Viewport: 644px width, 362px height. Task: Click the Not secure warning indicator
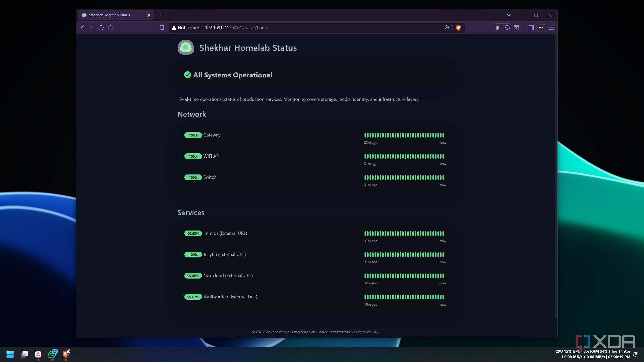(x=185, y=28)
